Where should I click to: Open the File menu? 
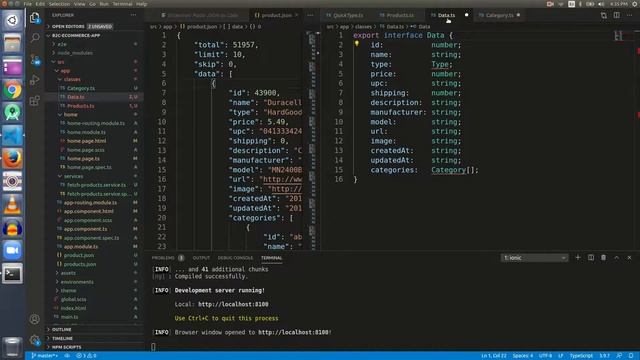click(x=28, y=4)
